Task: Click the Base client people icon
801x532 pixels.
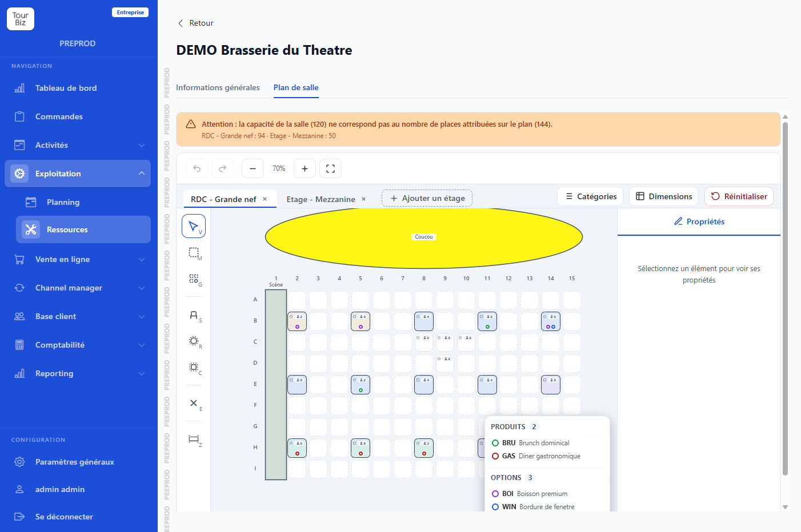Action: coord(19,316)
